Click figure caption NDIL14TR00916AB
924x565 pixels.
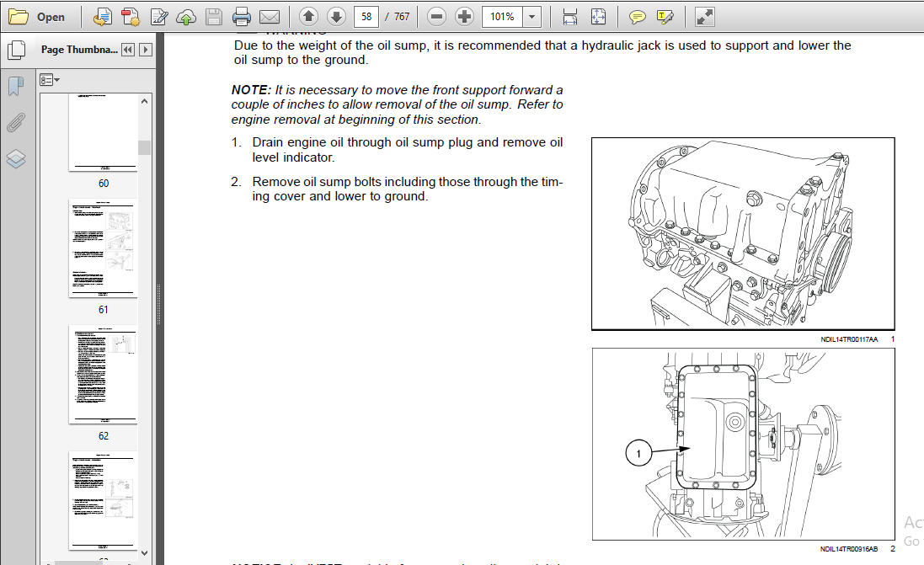coord(849,549)
